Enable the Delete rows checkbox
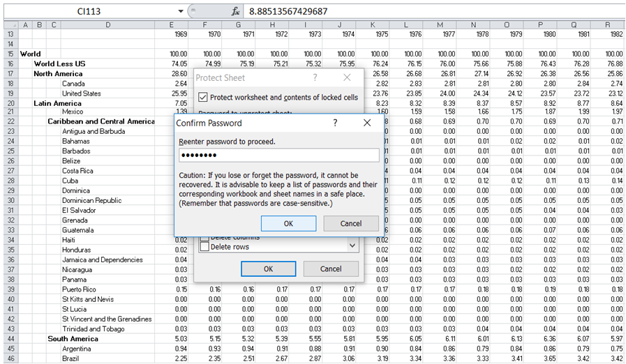626x364 pixels. 204,247
